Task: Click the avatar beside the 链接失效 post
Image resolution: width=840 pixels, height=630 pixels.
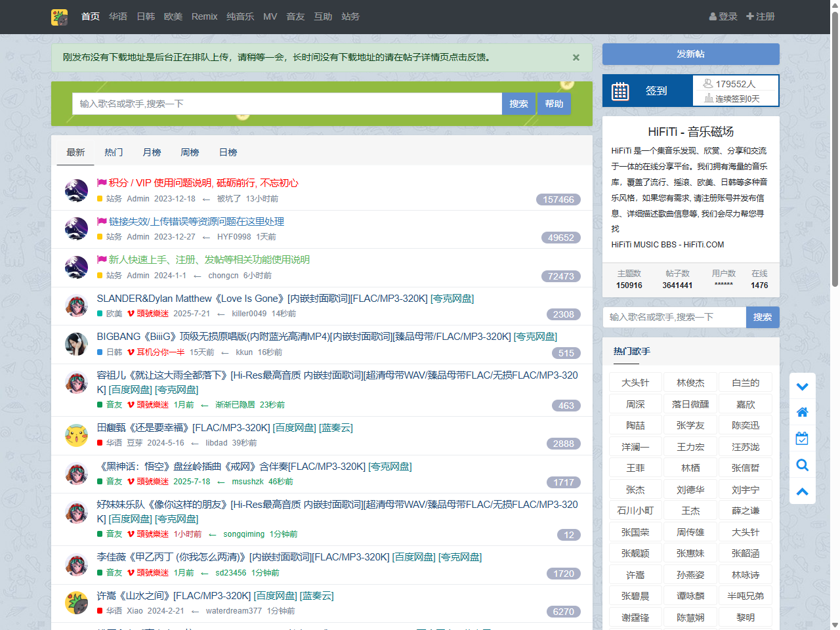Action: [77, 228]
